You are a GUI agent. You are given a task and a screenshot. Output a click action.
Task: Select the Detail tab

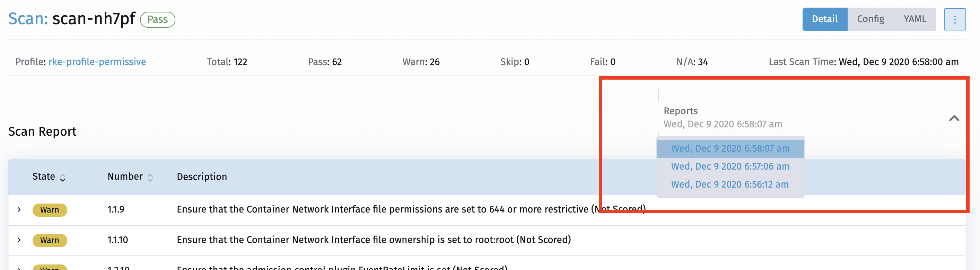824,19
